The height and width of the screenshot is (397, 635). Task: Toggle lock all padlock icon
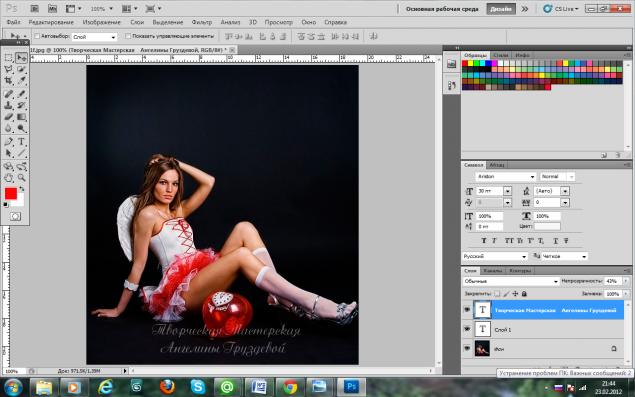click(x=524, y=293)
